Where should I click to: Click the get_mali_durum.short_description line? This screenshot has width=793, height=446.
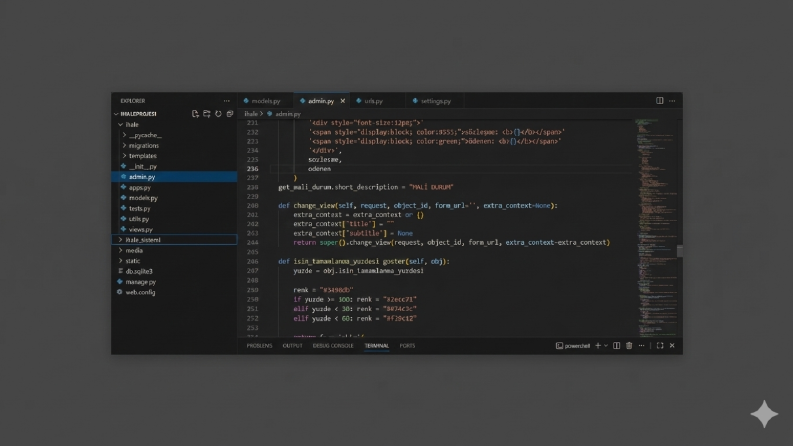click(x=366, y=187)
